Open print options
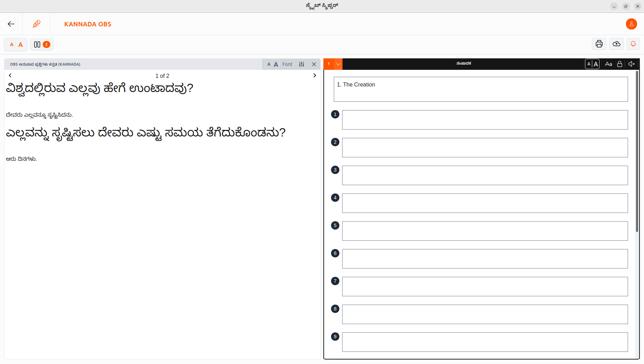 point(599,44)
